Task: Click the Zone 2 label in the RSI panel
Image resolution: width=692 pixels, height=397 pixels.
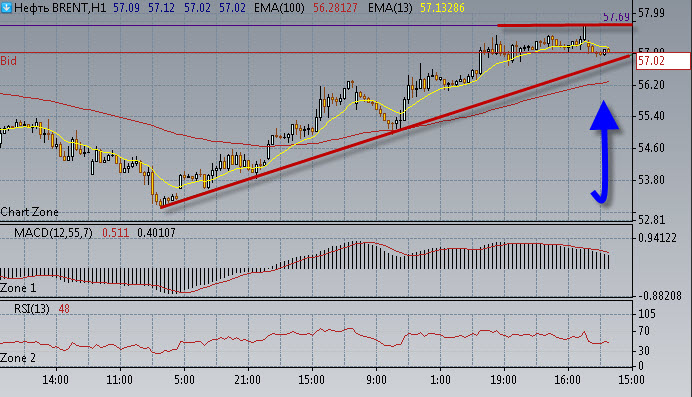Action: [18, 358]
